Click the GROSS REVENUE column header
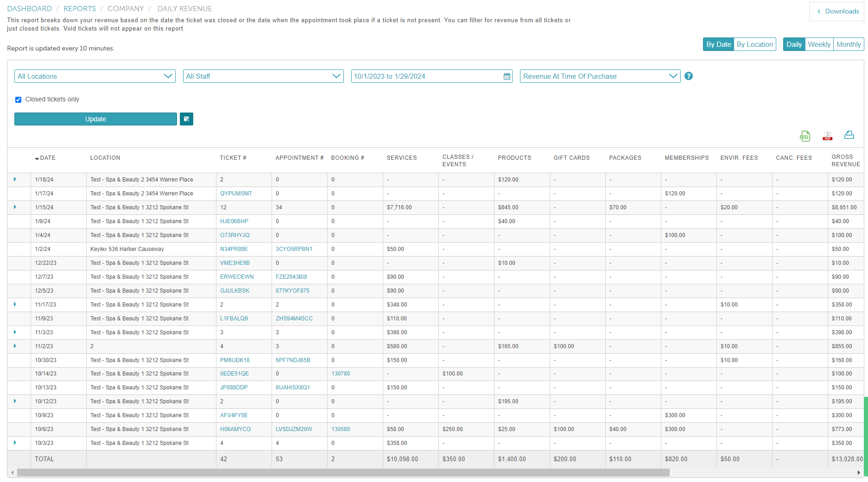This screenshot has width=868, height=482. pos(846,161)
